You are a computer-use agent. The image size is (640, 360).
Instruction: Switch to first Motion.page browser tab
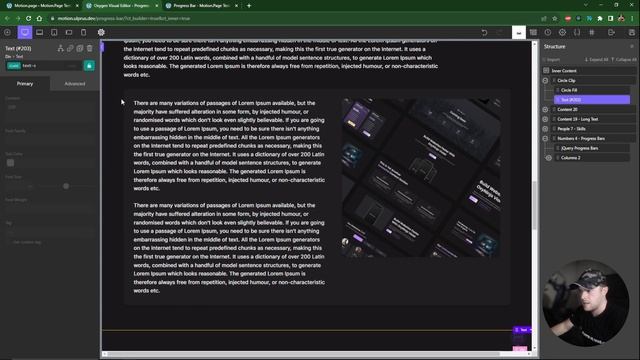click(42, 6)
